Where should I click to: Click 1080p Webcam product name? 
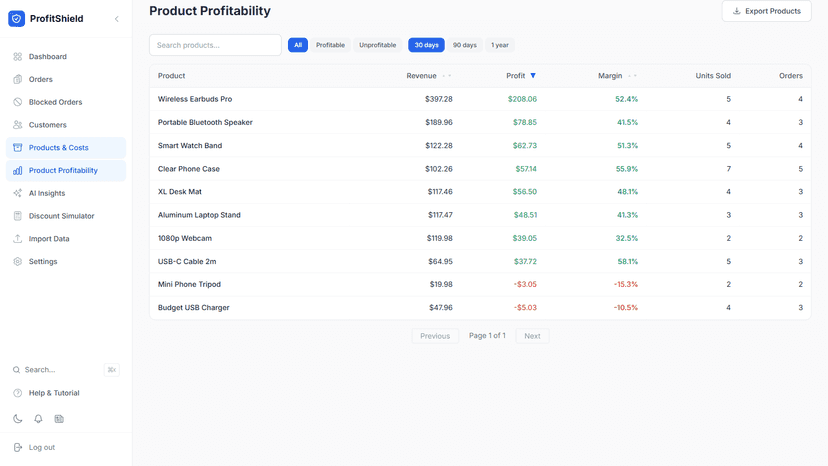click(x=185, y=238)
